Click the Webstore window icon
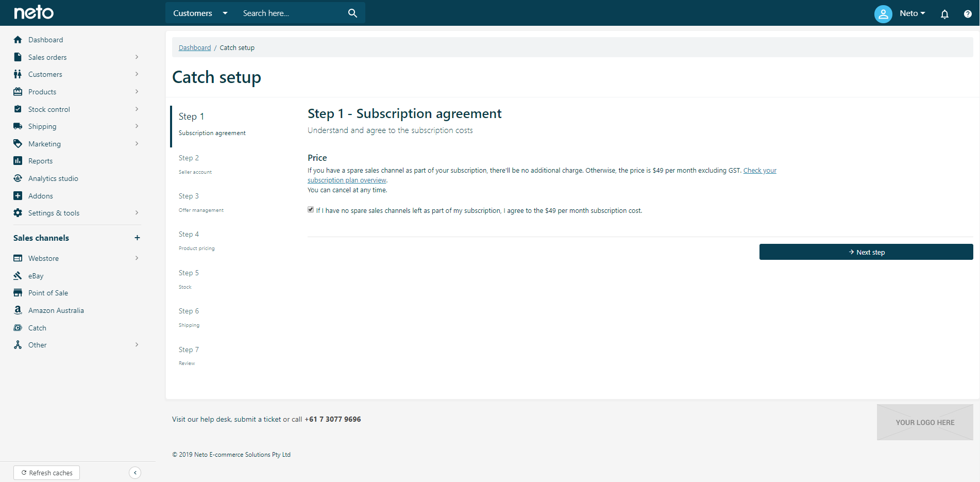 coord(18,258)
